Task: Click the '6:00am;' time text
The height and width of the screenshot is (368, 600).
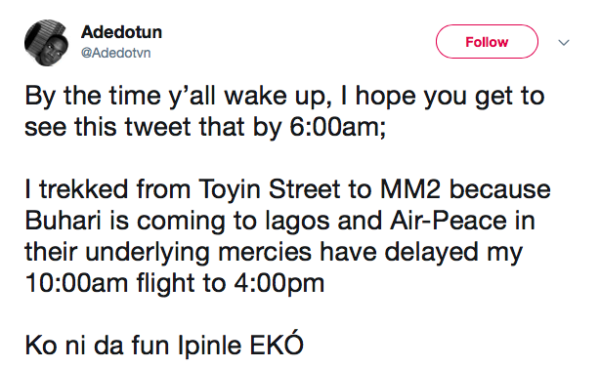Action: click(x=338, y=127)
